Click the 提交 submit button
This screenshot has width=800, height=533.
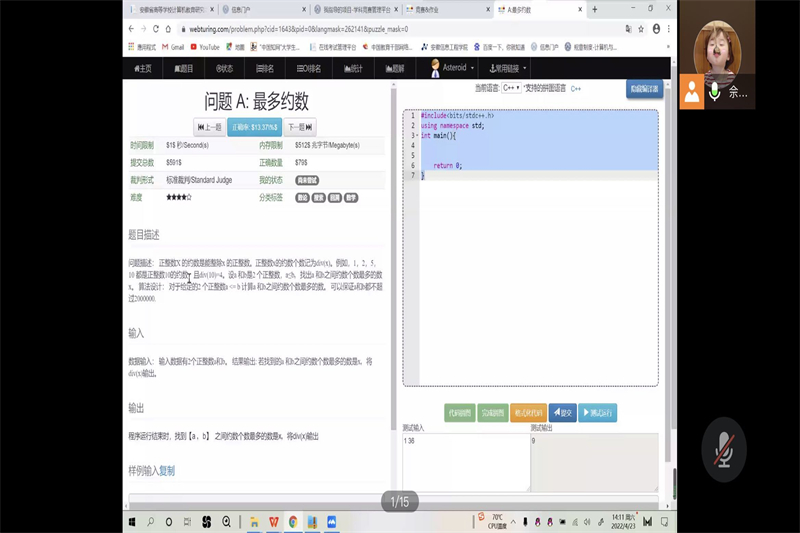(x=562, y=412)
